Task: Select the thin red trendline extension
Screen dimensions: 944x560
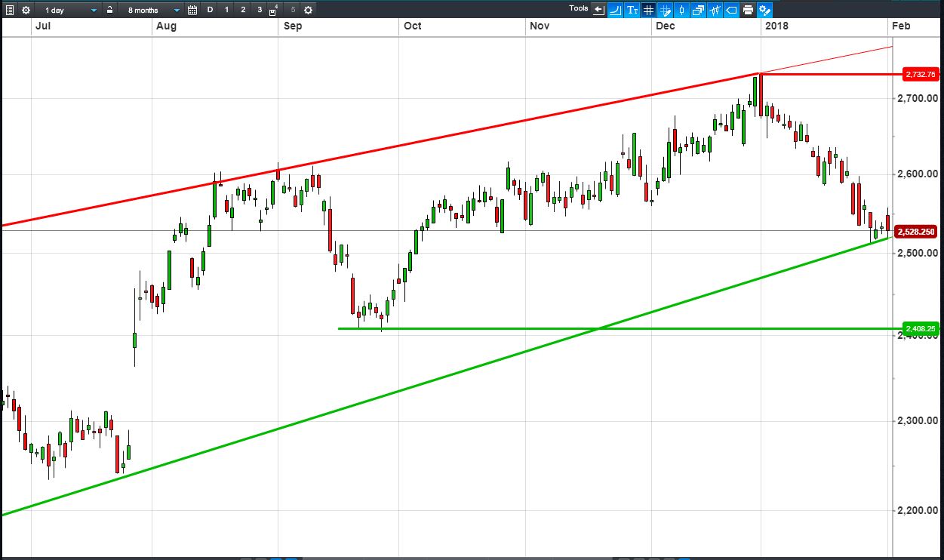Action: coord(826,60)
